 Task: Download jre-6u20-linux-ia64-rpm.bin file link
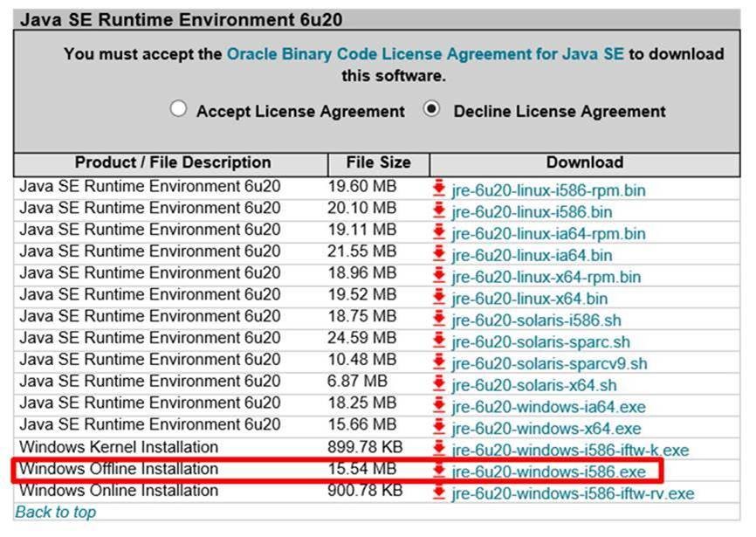(x=549, y=234)
